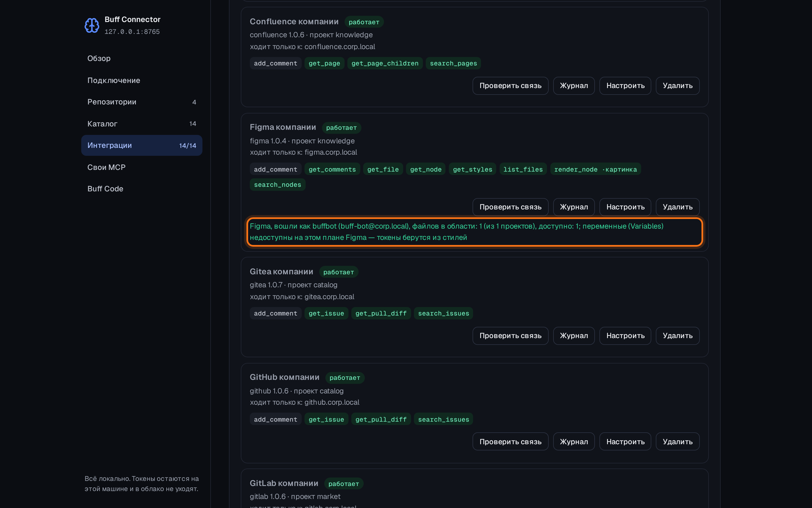
Task: Open Журнал for GitHub компании
Action: pyautogui.click(x=574, y=441)
